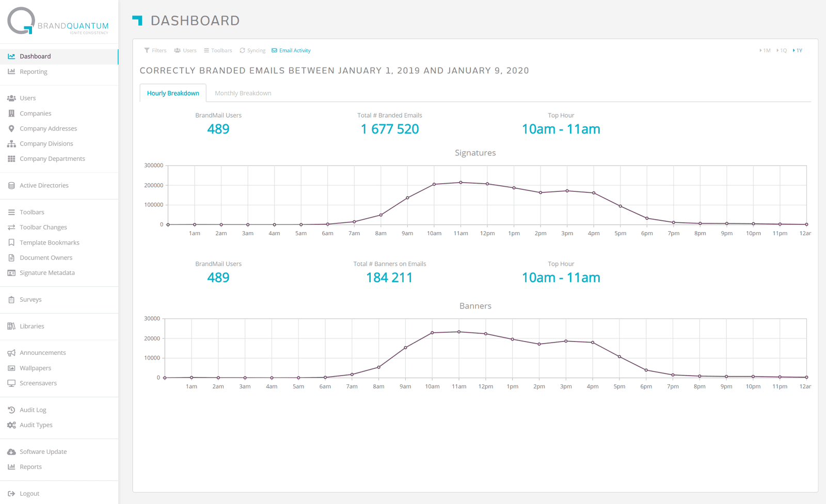Set time range to 1M
The width and height of the screenshot is (826, 504).
point(765,51)
